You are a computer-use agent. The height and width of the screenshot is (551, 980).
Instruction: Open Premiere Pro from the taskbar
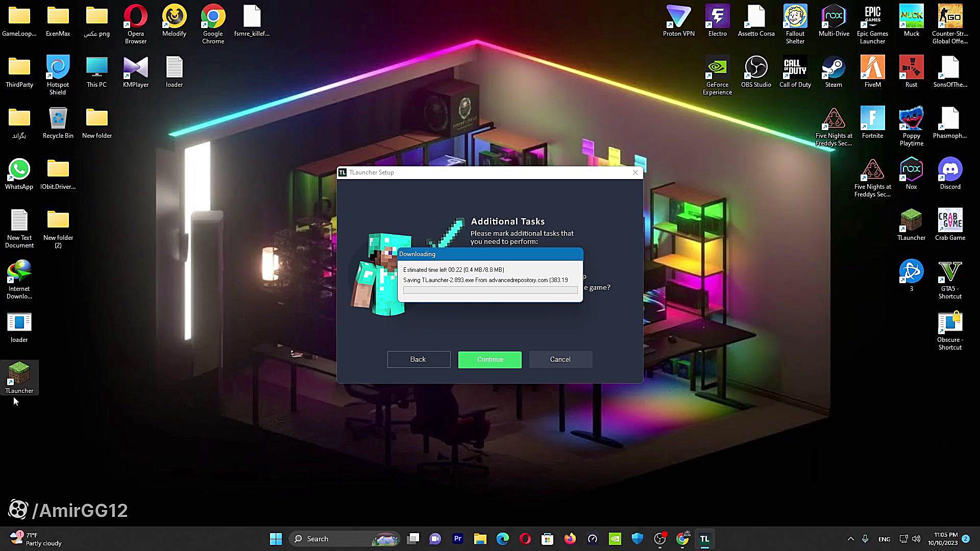click(458, 539)
